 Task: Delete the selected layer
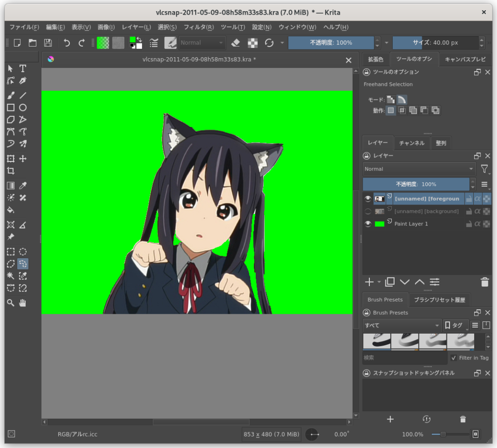[x=485, y=282]
